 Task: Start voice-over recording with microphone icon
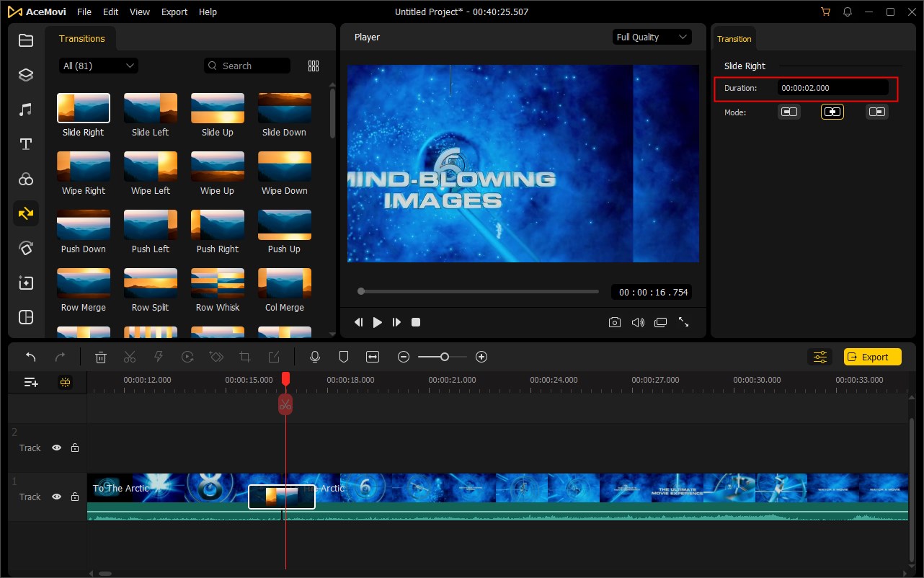(x=314, y=357)
